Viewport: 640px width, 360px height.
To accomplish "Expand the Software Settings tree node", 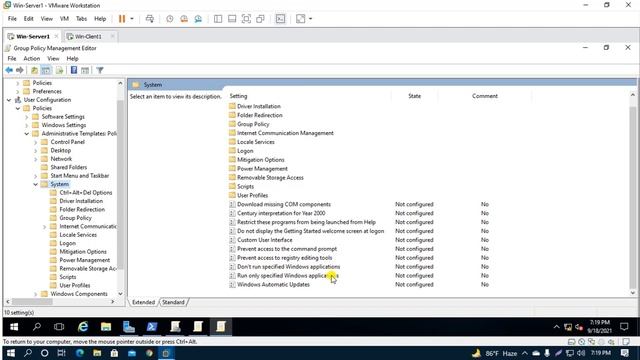I will click(x=27, y=117).
